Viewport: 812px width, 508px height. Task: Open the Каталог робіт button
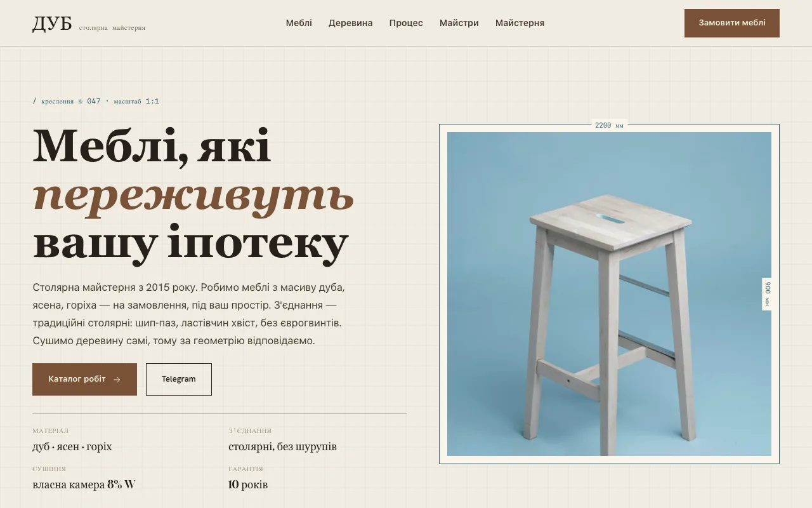[x=84, y=379]
